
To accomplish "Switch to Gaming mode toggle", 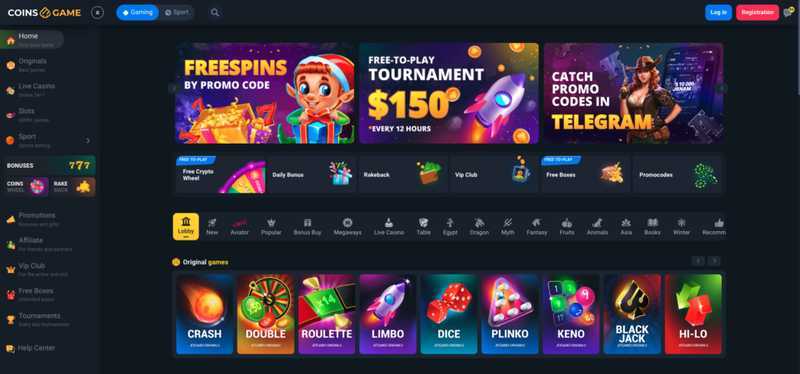I will 137,13.
